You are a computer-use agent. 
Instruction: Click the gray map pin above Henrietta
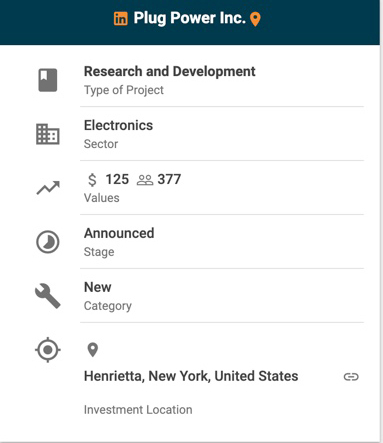point(92,350)
